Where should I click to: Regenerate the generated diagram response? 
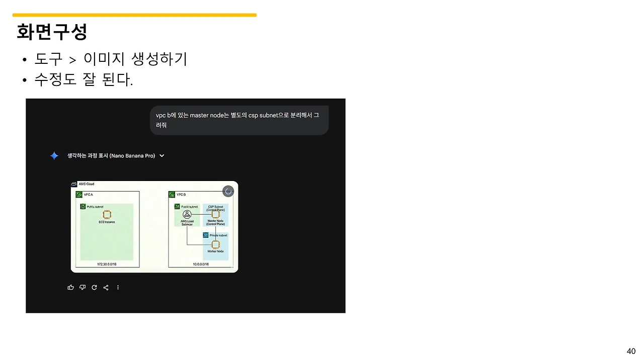pyautogui.click(x=94, y=287)
